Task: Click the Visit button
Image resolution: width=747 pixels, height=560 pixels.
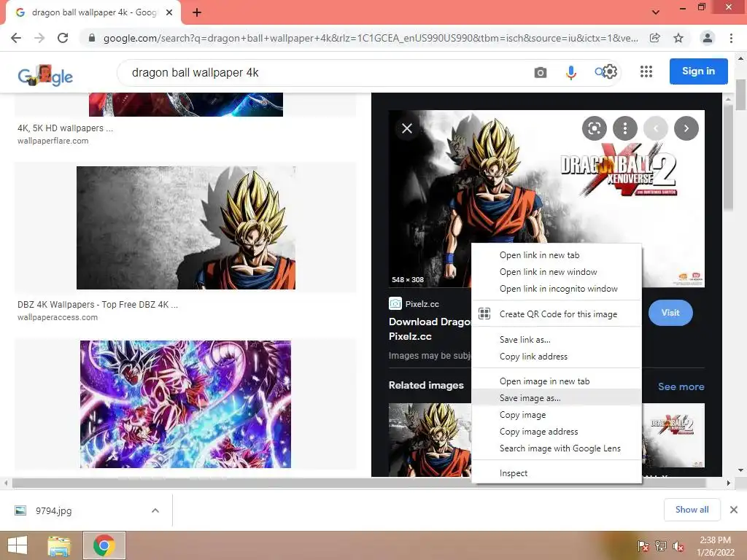Action: (670, 313)
